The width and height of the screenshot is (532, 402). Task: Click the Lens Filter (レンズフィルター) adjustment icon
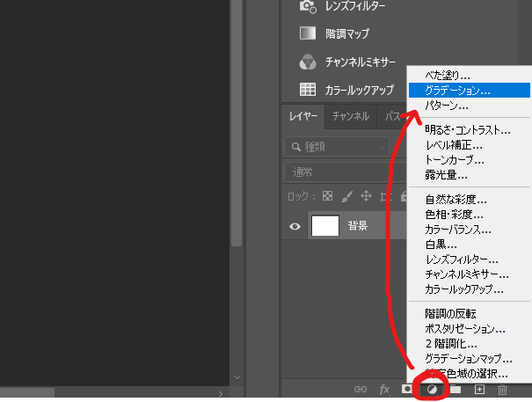(308, 6)
